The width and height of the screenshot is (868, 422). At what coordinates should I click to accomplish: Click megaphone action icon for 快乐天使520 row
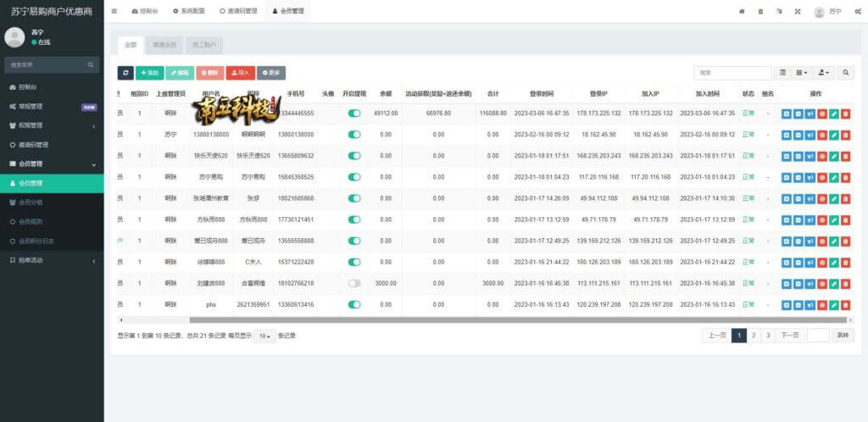tap(810, 156)
